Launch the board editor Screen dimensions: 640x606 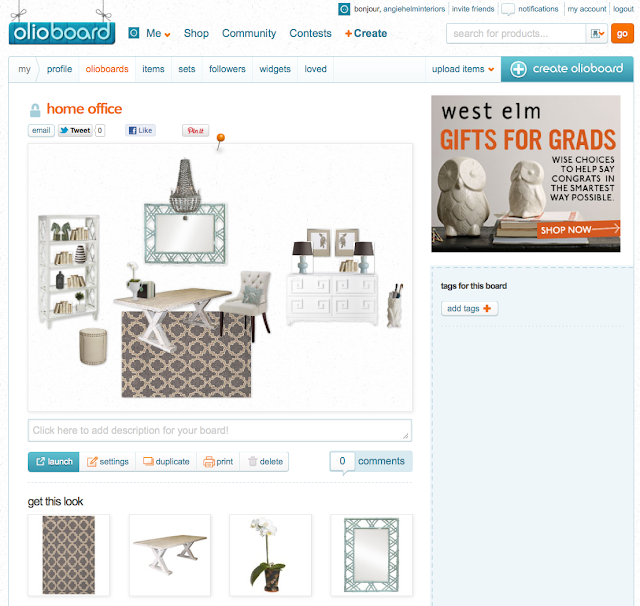coord(53,462)
